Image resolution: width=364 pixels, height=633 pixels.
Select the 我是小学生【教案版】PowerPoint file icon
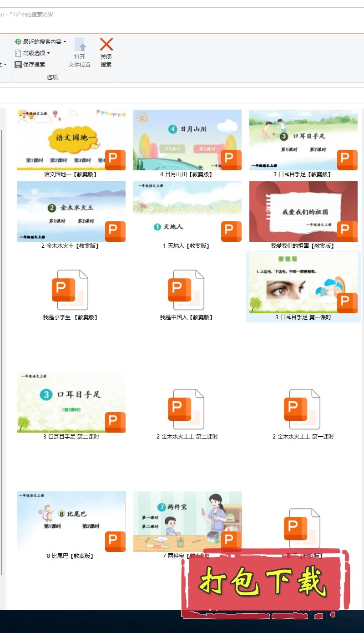coord(70,290)
